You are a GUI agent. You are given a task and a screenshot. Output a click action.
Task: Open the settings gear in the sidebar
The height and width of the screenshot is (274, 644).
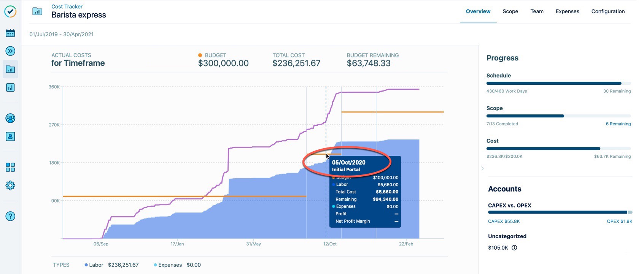click(10, 185)
